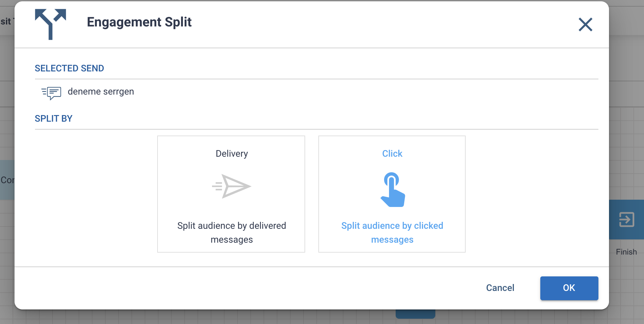The image size is (644, 324).
Task: Click the Finish node exit icon
Action: click(x=626, y=220)
